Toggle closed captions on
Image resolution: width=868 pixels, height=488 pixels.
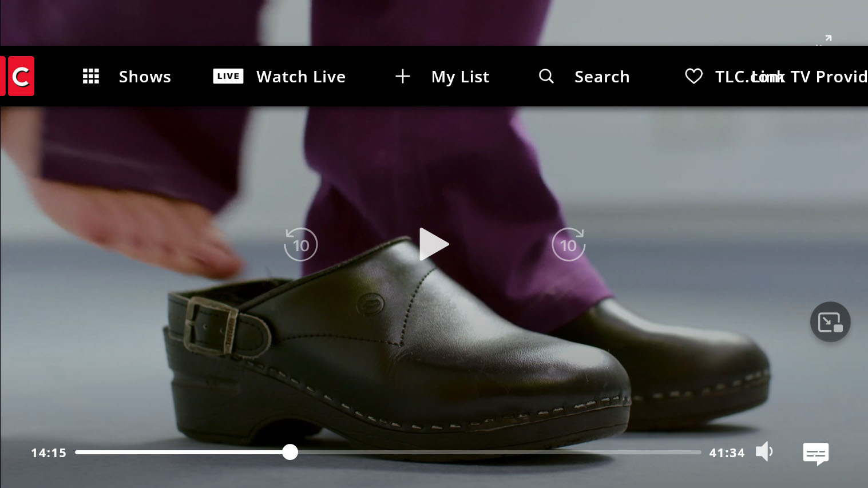tap(815, 454)
